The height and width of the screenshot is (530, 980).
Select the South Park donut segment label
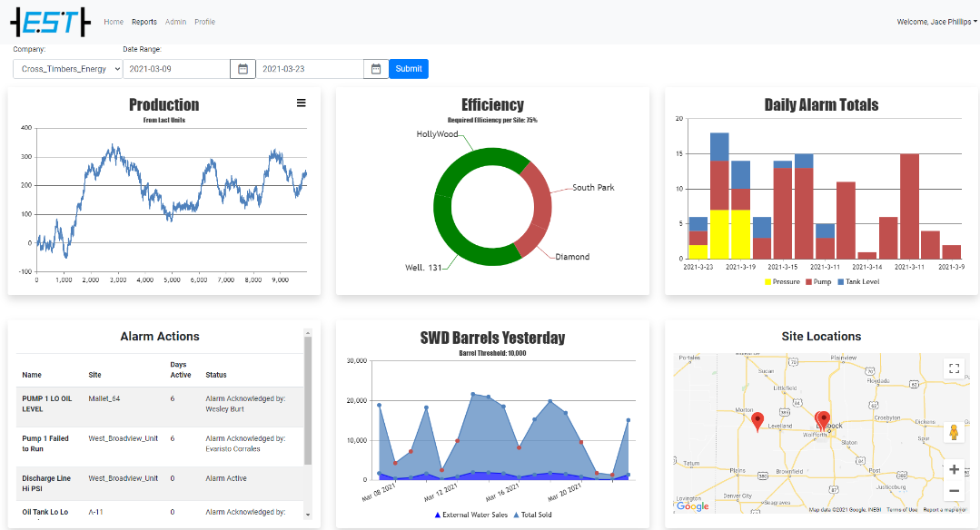593,187
